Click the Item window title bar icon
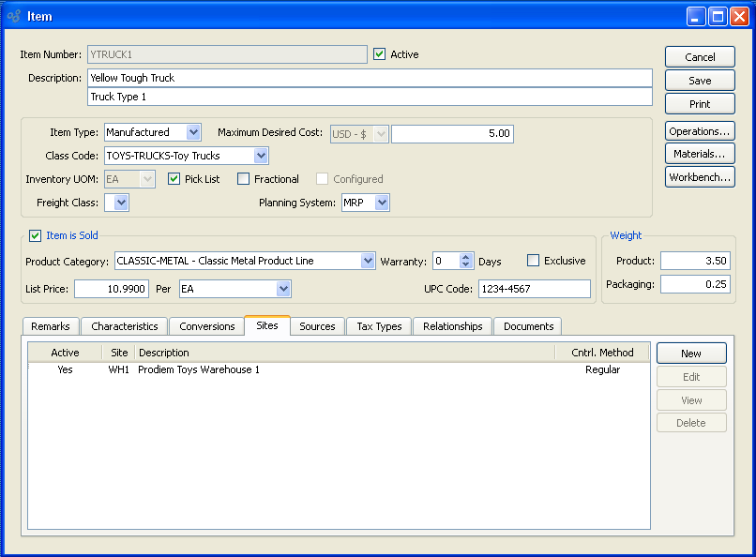 point(14,16)
